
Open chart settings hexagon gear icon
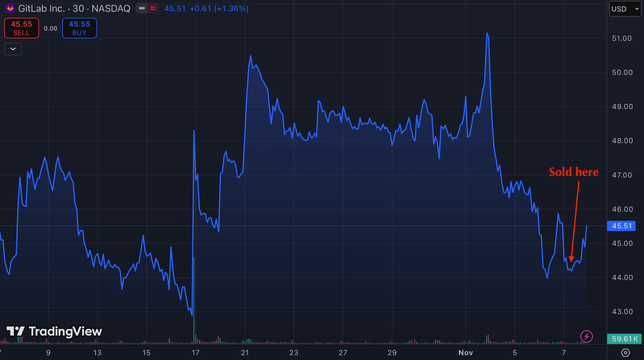(625, 352)
